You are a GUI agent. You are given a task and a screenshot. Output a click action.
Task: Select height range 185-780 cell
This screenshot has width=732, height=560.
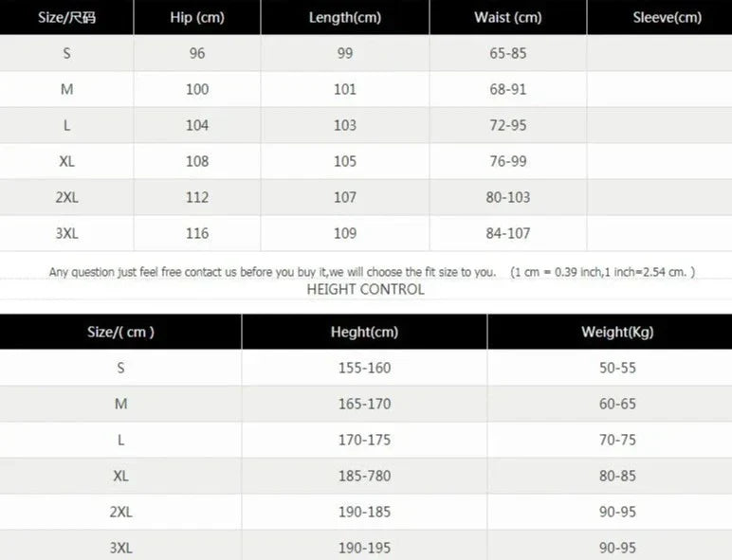click(364, 476)
